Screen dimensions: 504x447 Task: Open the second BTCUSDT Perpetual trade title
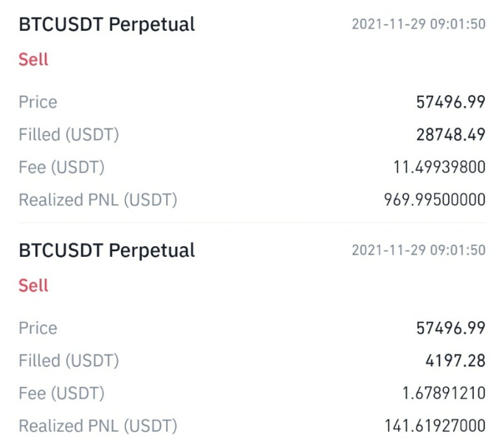click(106, 251)
